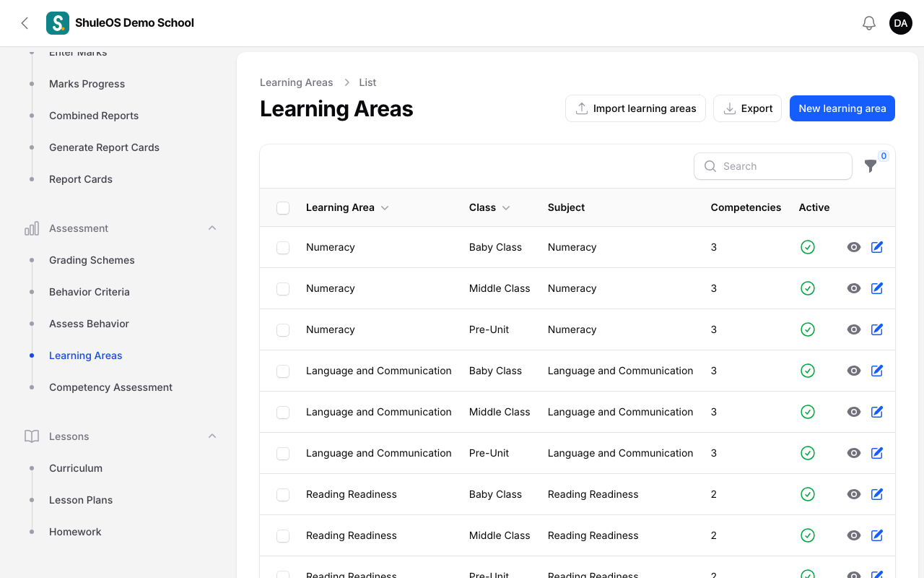
Task: Open Homework page
Action: 75,532
